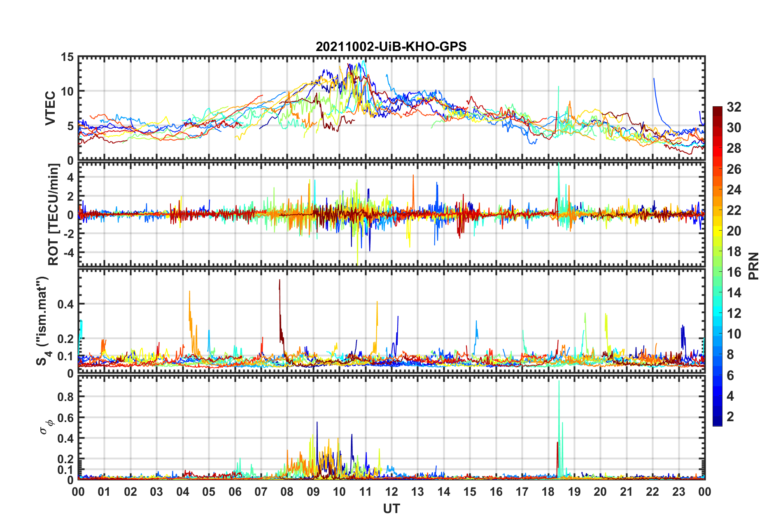The width and height of the screenshot is (783, 532).
Task: Click colorbar tick label 14
Action: pyautogui.click(x=734, y=293)
